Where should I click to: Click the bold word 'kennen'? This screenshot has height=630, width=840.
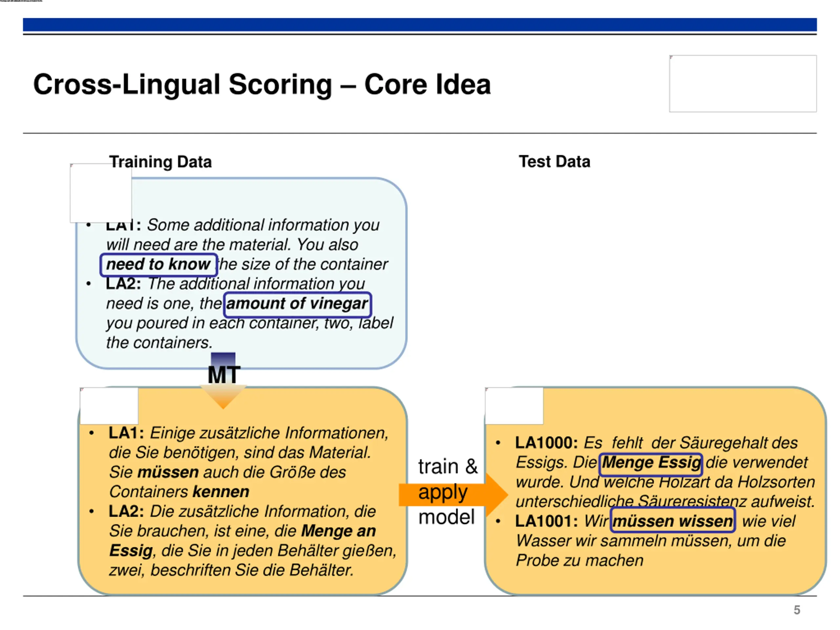[x=221, y=492]
